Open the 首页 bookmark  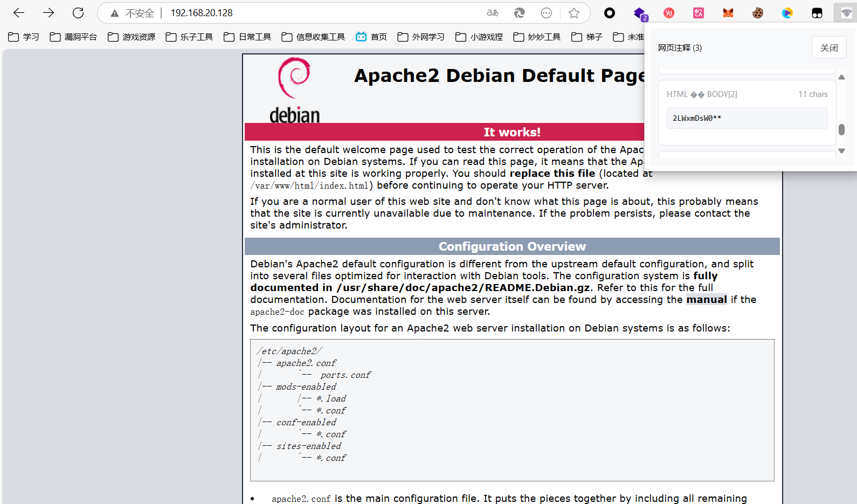pyautogui.click(x=371, y=37)
